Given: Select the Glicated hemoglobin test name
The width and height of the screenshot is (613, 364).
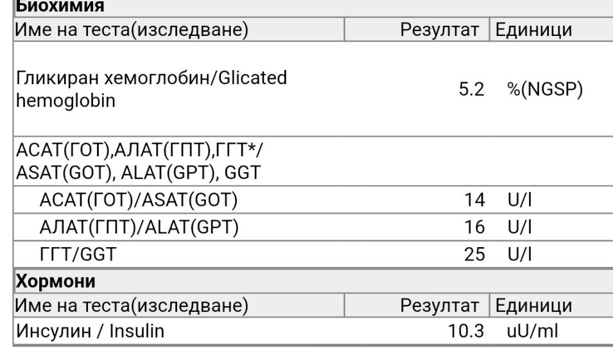Looking at the screenshot, I should point(151,89).
